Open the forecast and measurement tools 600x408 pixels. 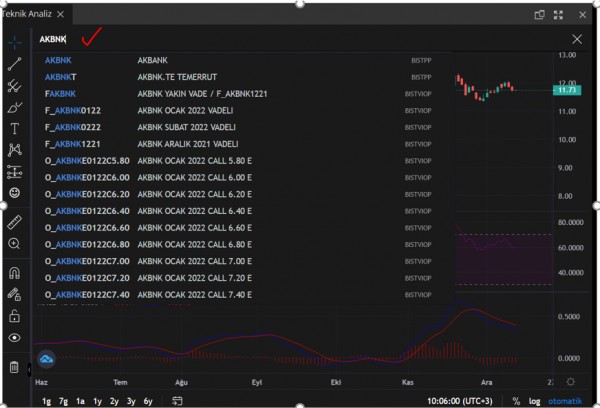coord(15,172)
